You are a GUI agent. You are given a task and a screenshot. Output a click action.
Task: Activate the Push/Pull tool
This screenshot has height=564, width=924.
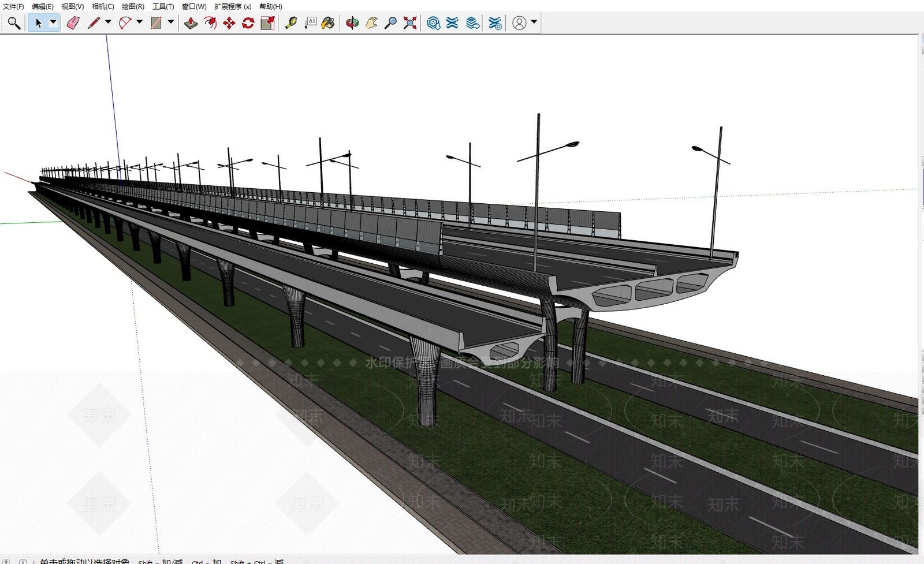[x=191, y=23]
